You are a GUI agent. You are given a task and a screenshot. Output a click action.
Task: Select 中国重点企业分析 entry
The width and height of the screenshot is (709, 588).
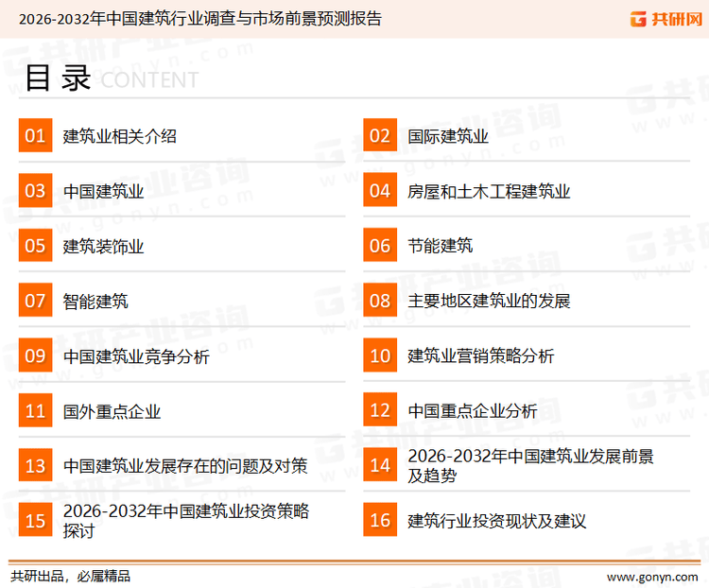point(473,411)
